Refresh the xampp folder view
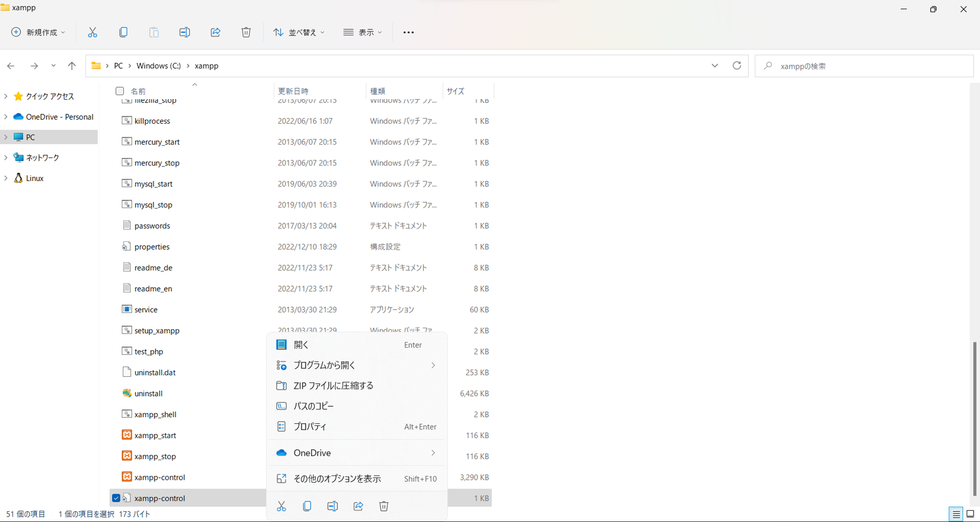980x522 pixels. coord(737,66)
